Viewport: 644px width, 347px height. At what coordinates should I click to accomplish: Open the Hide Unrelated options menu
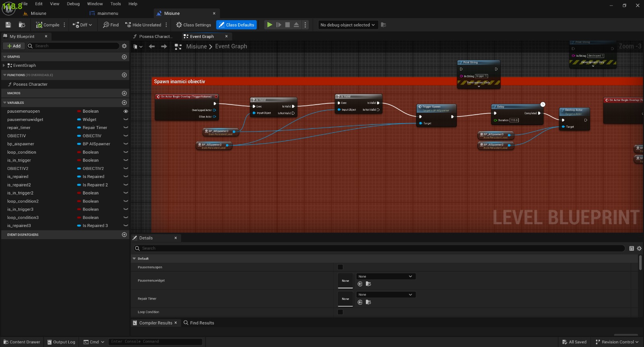166,25
